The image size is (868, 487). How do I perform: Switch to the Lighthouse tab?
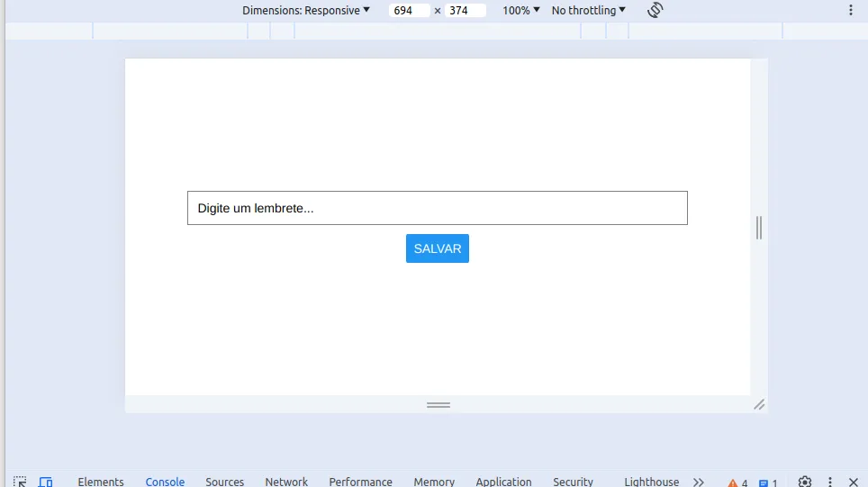click(652, 482)
